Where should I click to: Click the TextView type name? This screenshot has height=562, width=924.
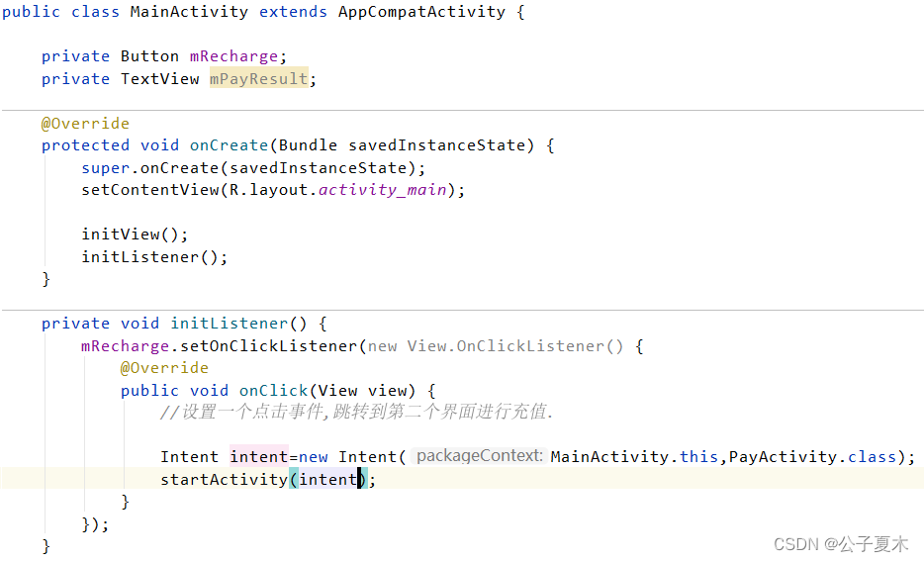159,79
